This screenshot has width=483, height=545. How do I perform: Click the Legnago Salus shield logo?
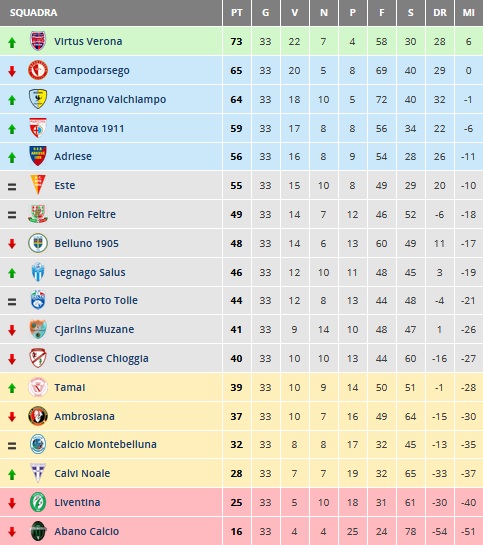(x=38, y=272)
